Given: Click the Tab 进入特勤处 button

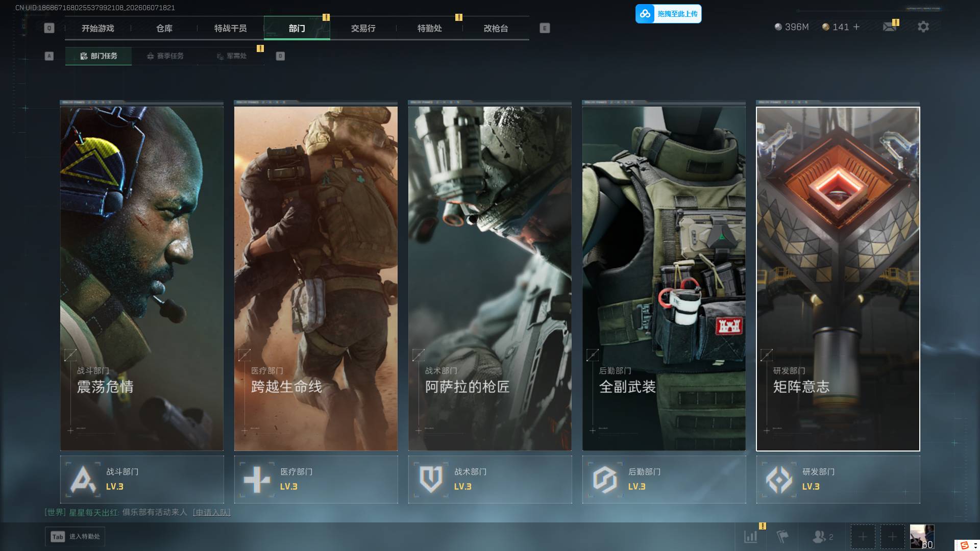Looking at the screenshot, I should point(75,537).
